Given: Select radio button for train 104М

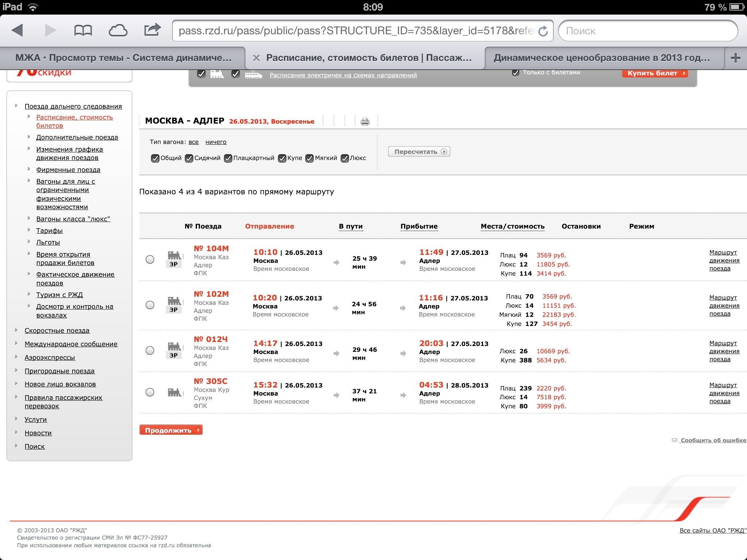Looking at the screenshot, I should 150,260.
